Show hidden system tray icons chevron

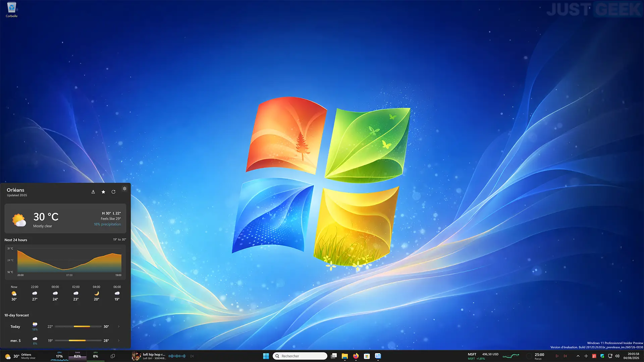coord(578,356)
